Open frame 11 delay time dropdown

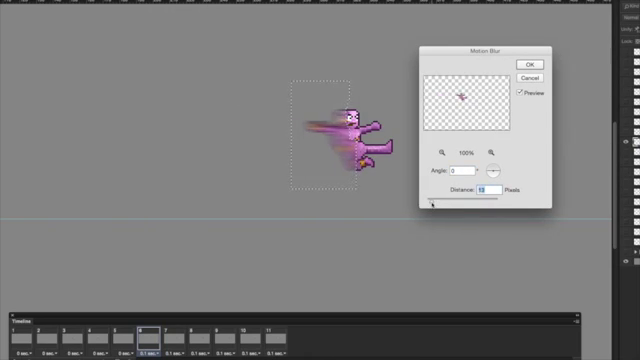pyautogui.click(x=276, y=353)
